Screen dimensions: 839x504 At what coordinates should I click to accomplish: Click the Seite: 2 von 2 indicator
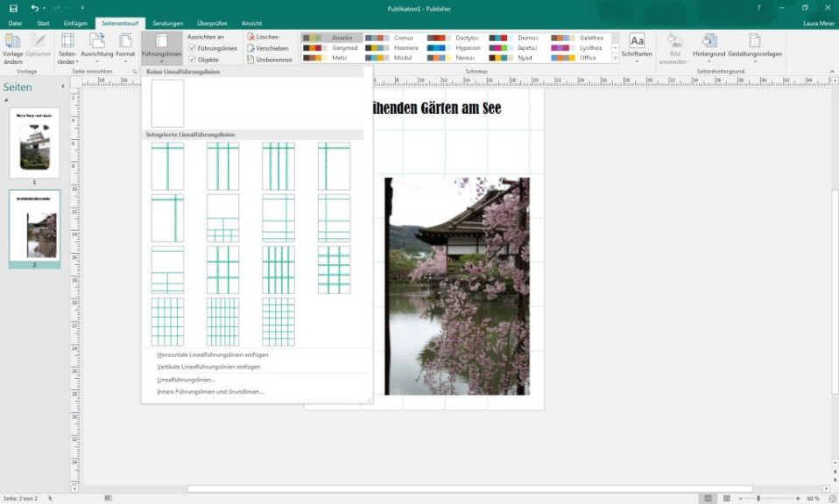click(20, 498)
